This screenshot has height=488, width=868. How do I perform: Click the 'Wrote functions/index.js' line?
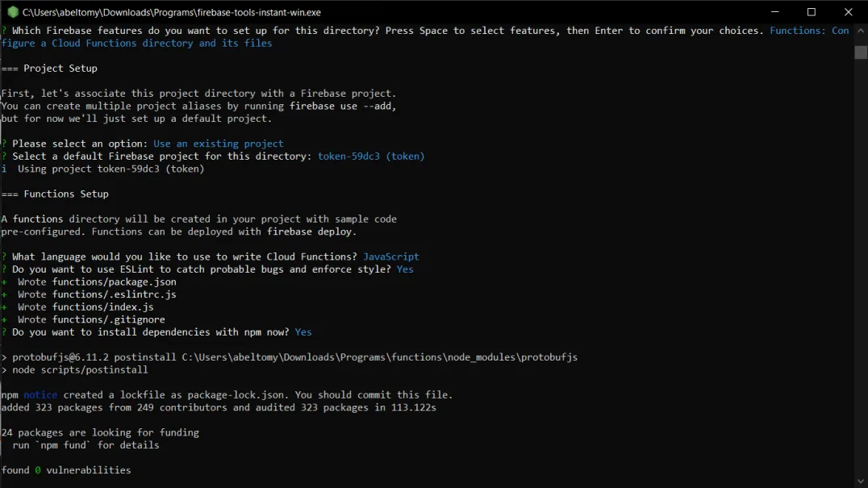click(86, 307)
